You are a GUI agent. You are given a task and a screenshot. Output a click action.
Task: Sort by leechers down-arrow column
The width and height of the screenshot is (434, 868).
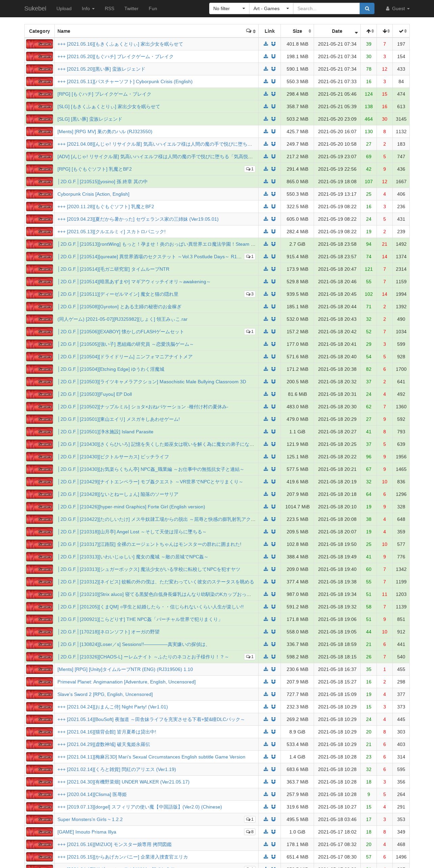[385, 31]
